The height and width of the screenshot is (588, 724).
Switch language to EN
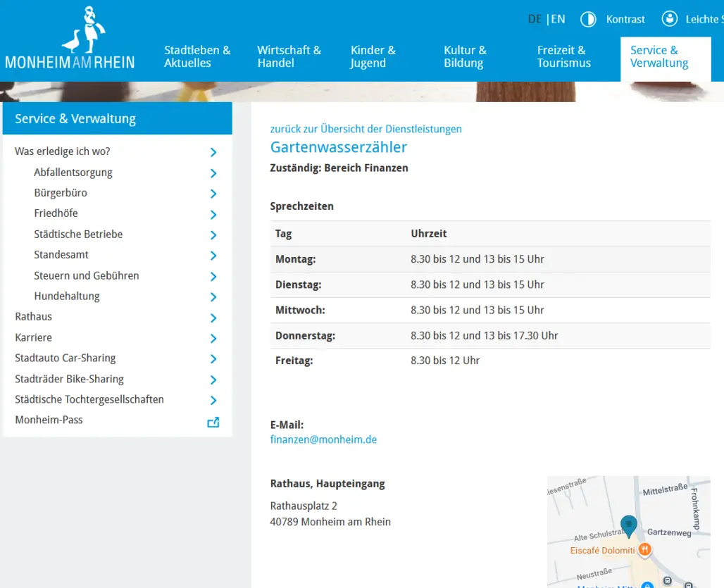point(558,19)
